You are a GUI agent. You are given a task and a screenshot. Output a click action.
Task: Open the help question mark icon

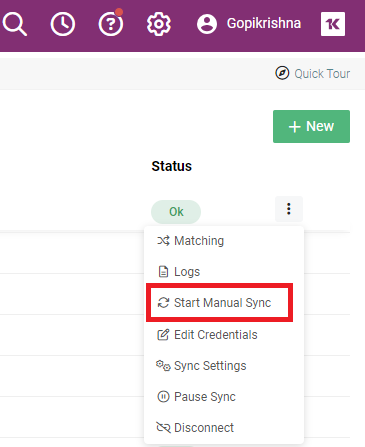(111, 23)
